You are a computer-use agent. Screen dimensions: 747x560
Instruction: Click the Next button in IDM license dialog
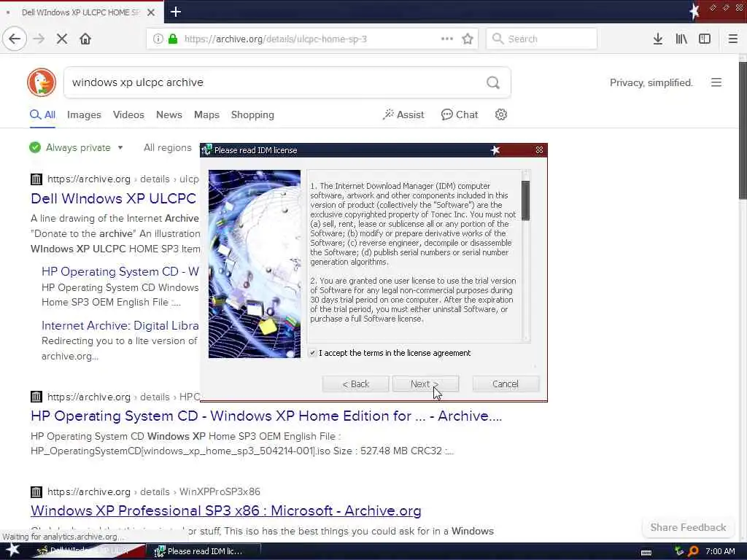point(425,384)
